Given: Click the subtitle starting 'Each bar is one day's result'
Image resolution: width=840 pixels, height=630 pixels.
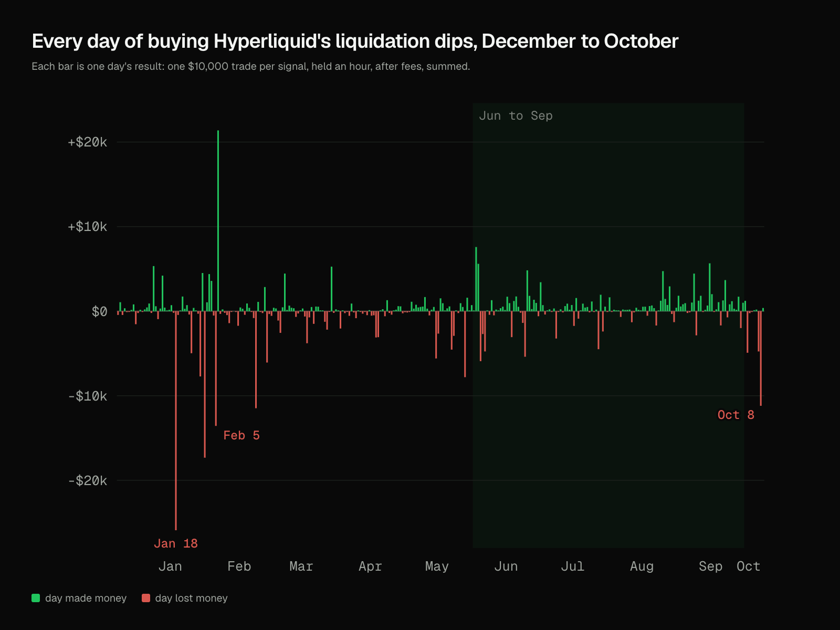Looking at the screenshot, I should point(251,67).
